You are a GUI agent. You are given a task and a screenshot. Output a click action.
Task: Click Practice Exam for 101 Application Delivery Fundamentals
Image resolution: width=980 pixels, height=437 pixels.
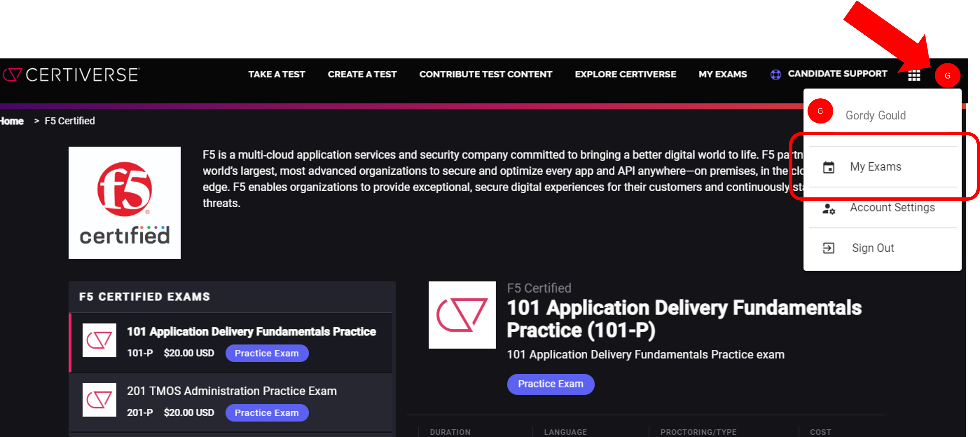click(x=267, y=353)
